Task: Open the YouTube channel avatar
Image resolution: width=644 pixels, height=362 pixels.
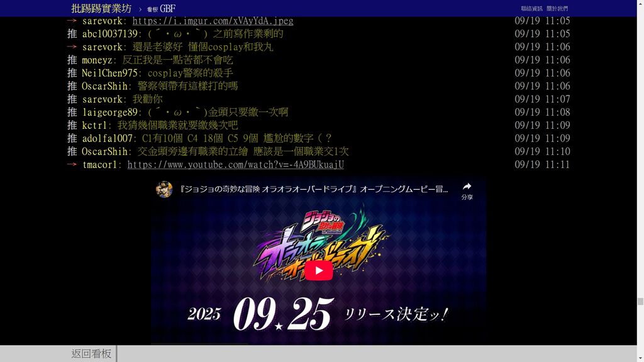Action: (164, 189)
